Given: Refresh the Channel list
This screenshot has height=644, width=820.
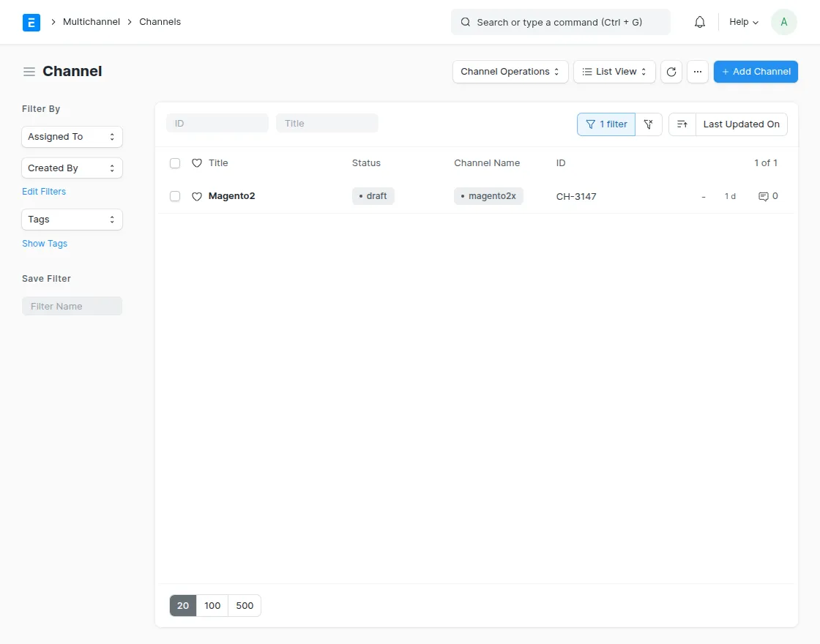Looking at the screenshot, I should coord(671,72).
